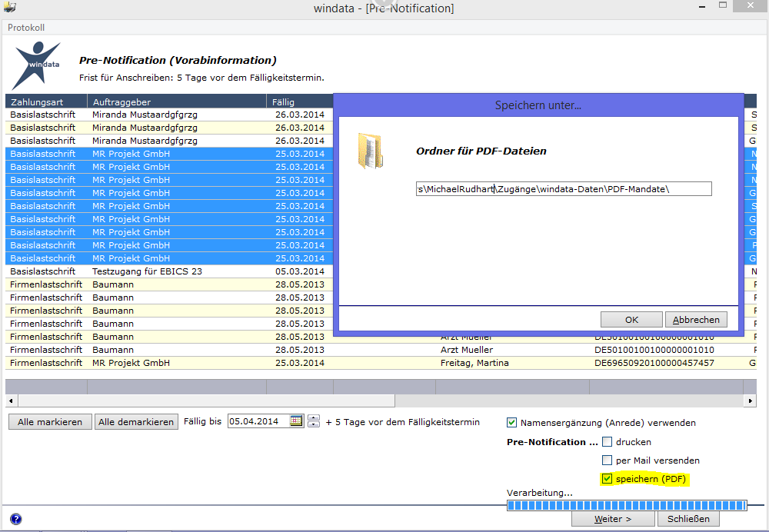The width and height of the screenshot is (769, 532).
Task: Proceed with the Weiter > button
Action: 613,519
